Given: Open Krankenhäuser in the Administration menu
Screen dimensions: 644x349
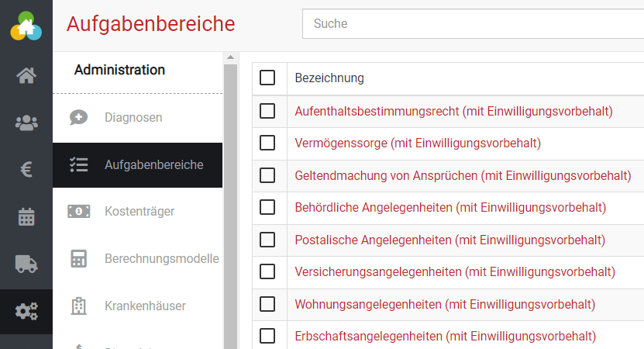Looking at the screenshot, I should tap(145, 306).
